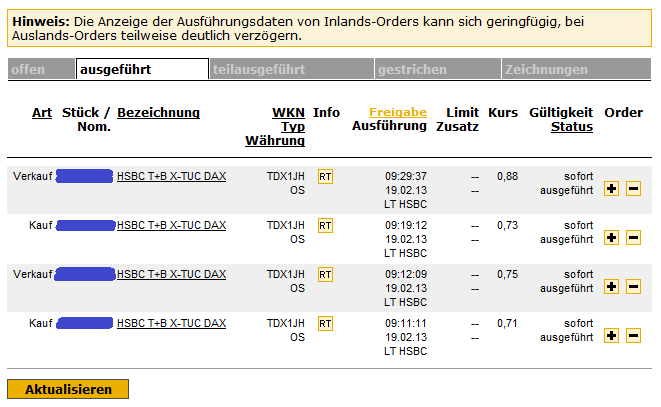Viewport: 661px width, 407px height.
Task: Open RT info for the 0,88 sale
Action: tap(325, 177)
